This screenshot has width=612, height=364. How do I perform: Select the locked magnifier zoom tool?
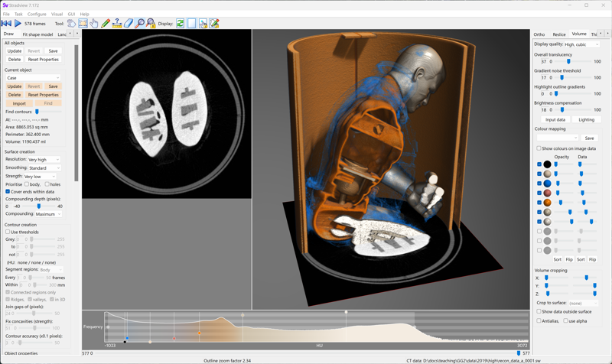click(x=151, y=24)
